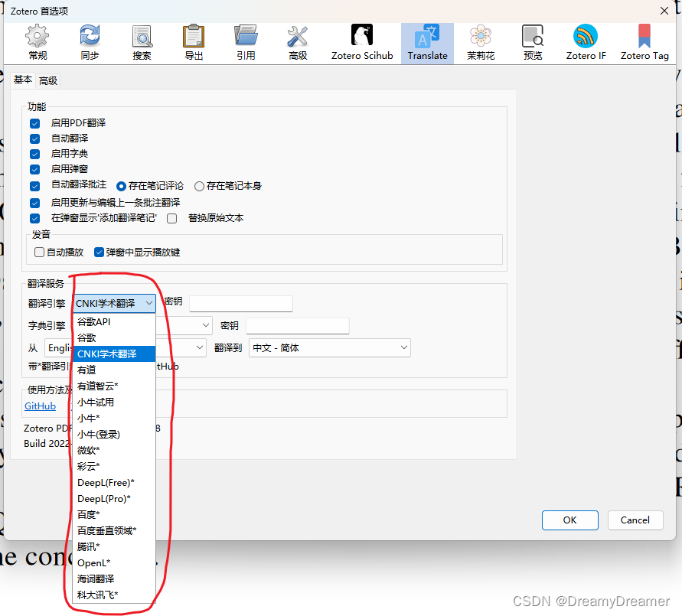Viewport: 682px width, 616px height.
Task: Click the OK button
Action: [x=569, y=520]
